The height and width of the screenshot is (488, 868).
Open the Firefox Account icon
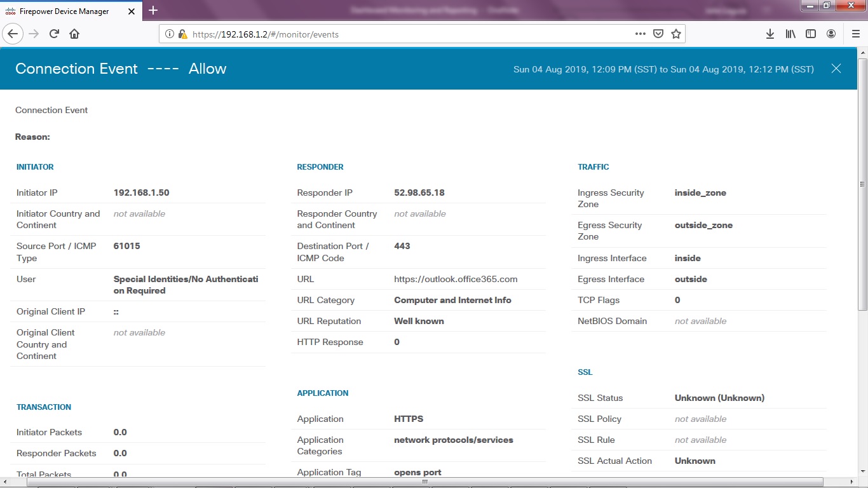(831, 33)
